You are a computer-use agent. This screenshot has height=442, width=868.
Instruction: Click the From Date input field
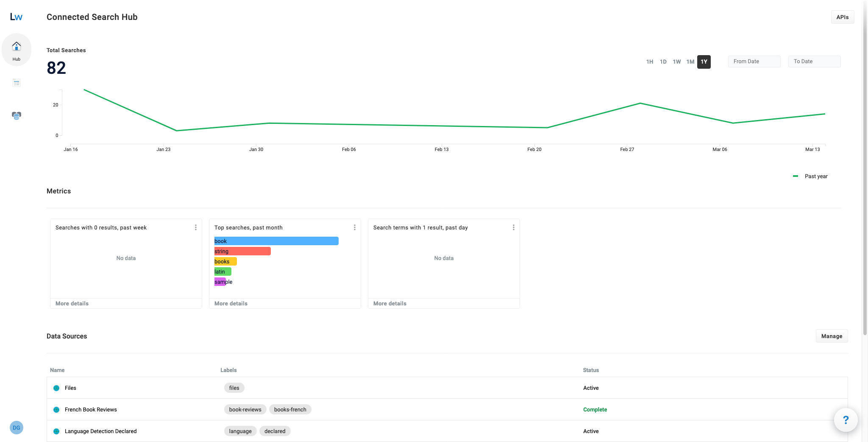754,62
